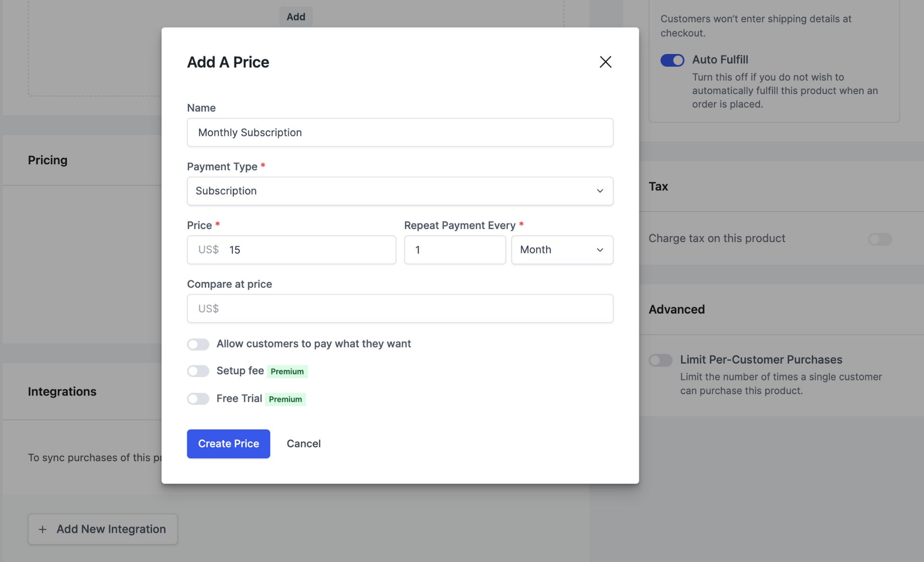Turn on the Setup fee option
Screen dimensions: 924x562
pos(198,371)
